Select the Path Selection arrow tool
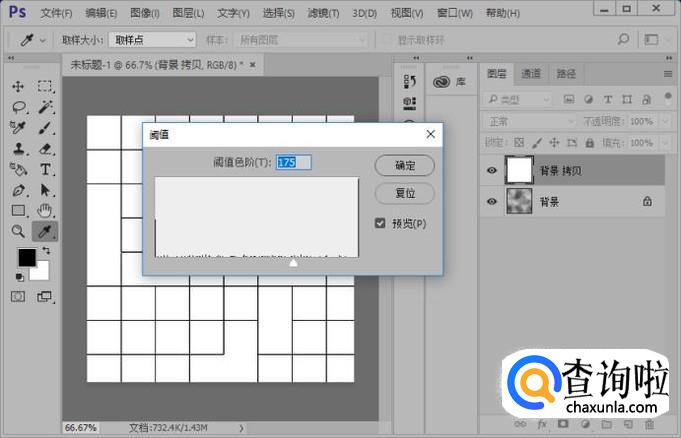Viewport: 681px width, 438px height. tap(45, 190)
